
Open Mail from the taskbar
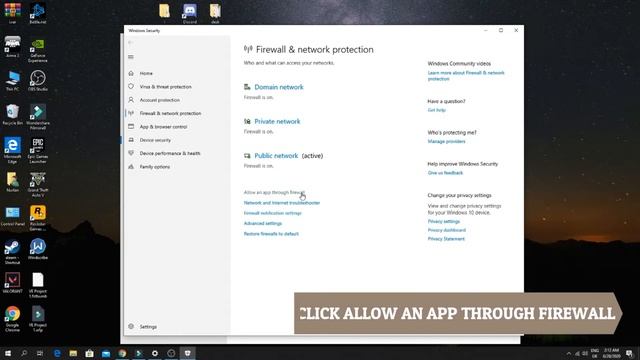pyautogui.click(x=106, y=353)
